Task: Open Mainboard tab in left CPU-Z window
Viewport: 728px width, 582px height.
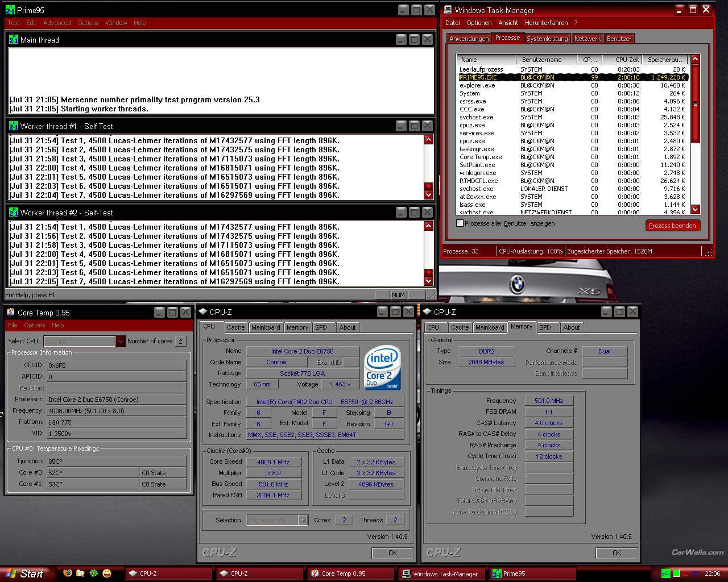Action: [x=266, y=327]
